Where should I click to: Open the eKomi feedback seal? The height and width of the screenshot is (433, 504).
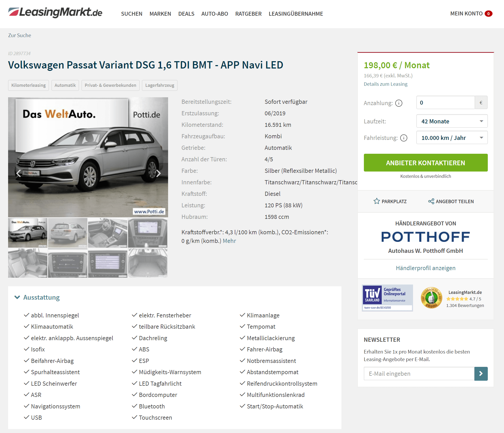coord(431,298)
